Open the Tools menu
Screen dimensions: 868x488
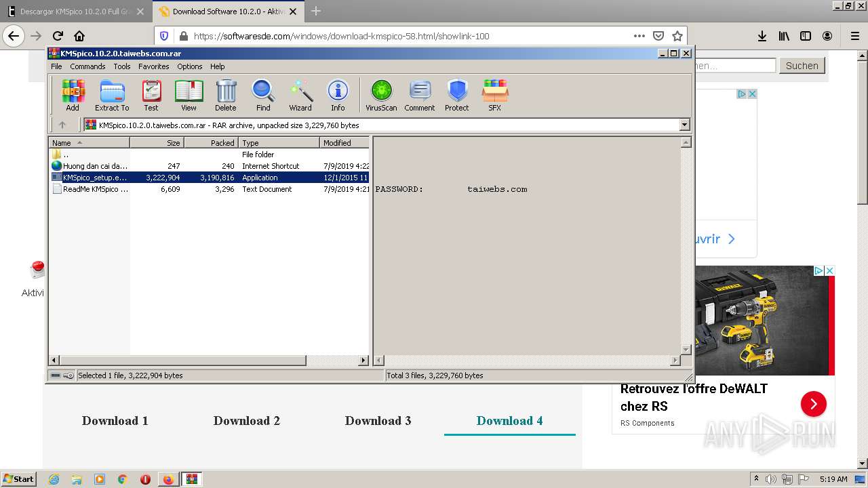tap(122, 66)
